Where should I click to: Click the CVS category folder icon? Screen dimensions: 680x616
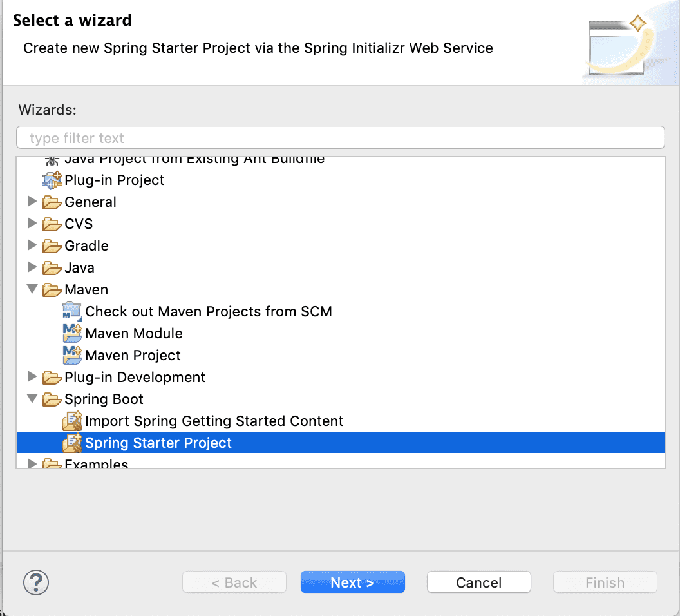click(x=52, y=224)
